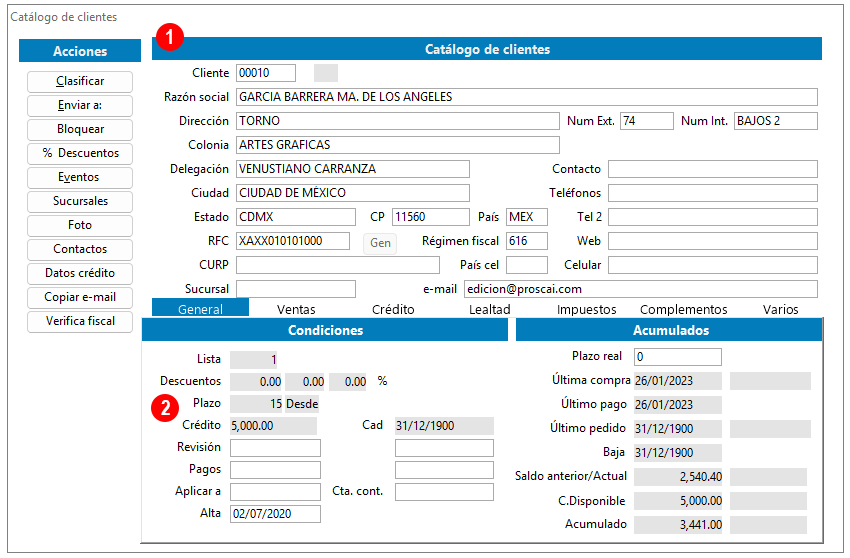Click the Sucursal input field
Viewport: 850px width, 558px height.
(x=296, y=289)
